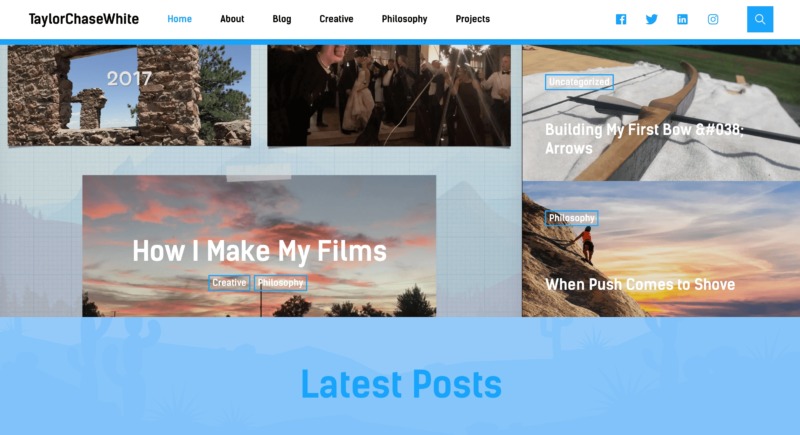
Task: Open the 2017 stone ruins thumbnail
Action: point(129,95)
